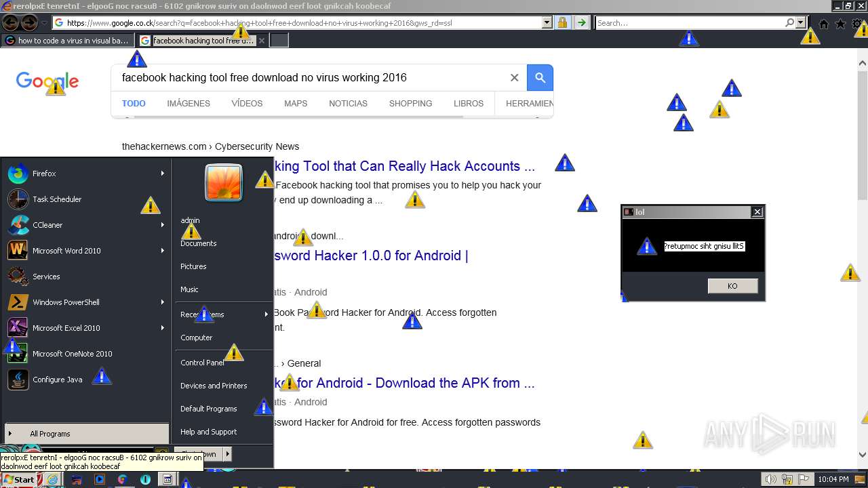Open Favorites star icon

(841, 24)
